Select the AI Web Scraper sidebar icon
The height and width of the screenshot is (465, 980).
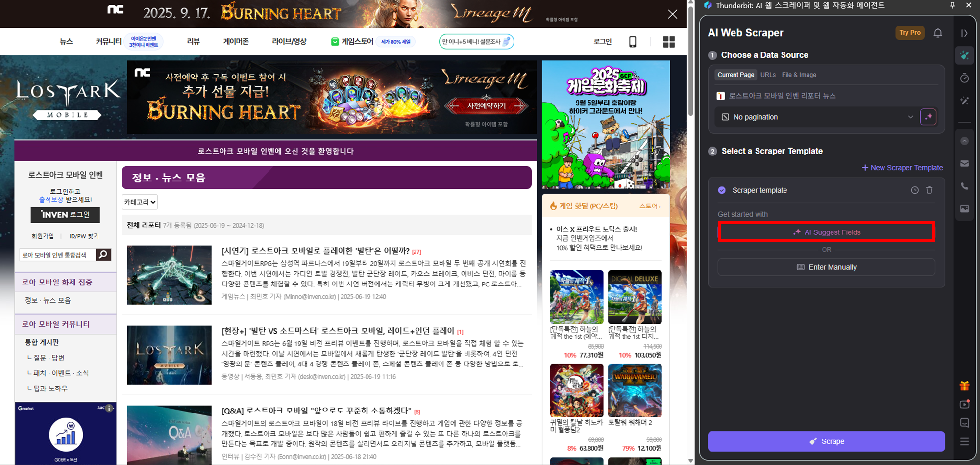[964, 55]
